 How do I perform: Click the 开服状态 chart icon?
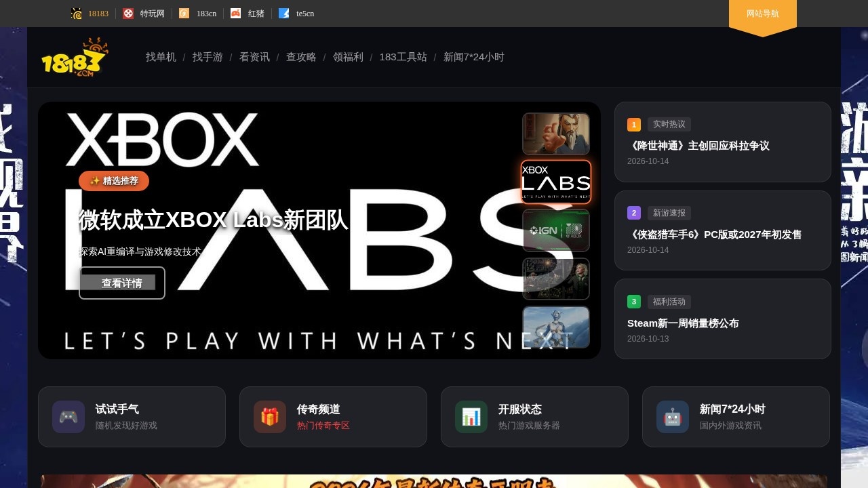(x=471, y=417)
